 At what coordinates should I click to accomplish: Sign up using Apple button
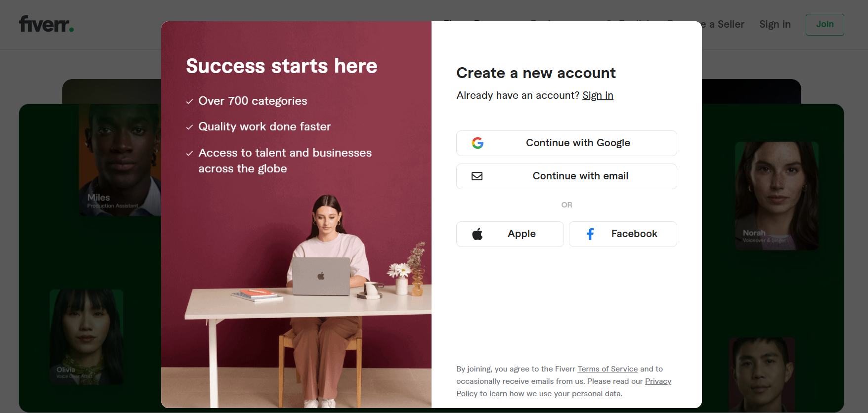[510, 234]
